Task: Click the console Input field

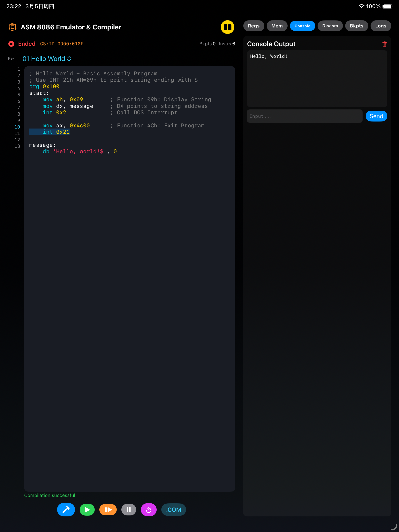Action: pos(305,116)
